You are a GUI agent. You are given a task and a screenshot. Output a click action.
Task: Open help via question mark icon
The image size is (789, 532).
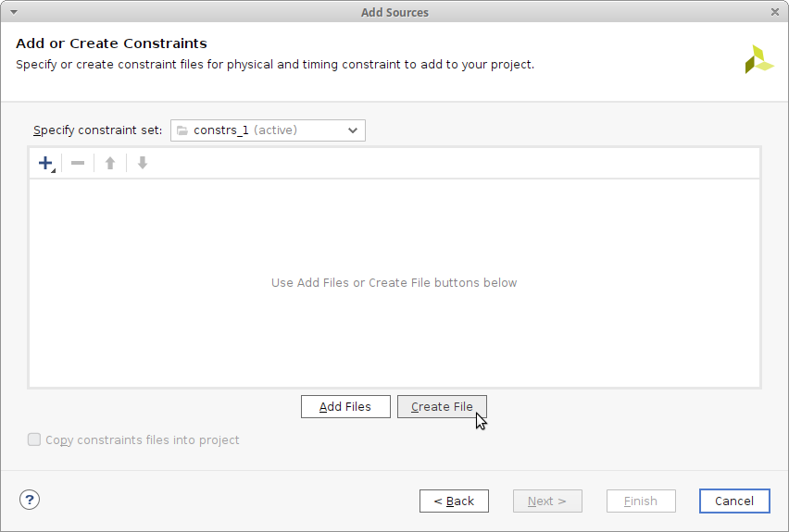tap(30, 500)
